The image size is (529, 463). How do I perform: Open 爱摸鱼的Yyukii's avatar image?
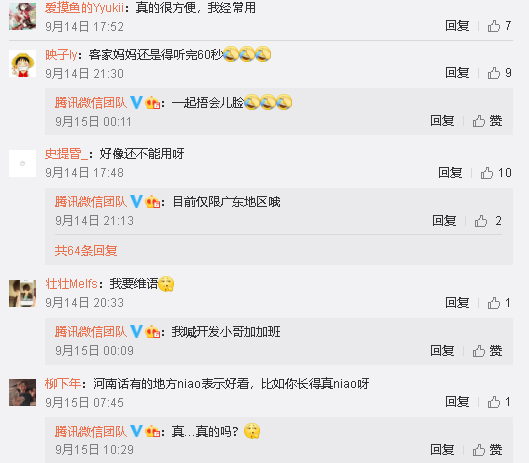pos(22,16)
